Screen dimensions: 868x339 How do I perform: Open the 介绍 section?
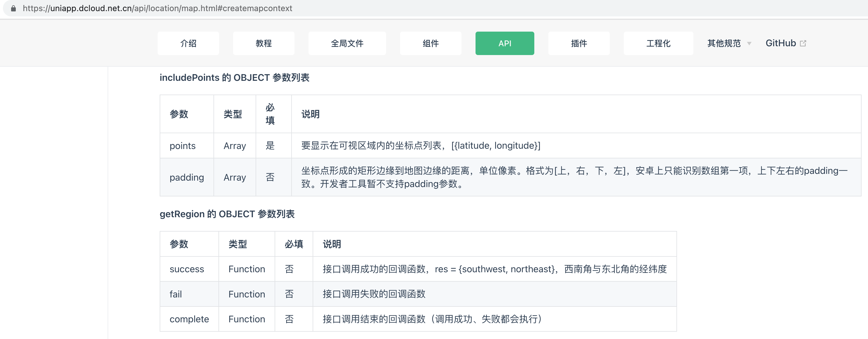188,43
